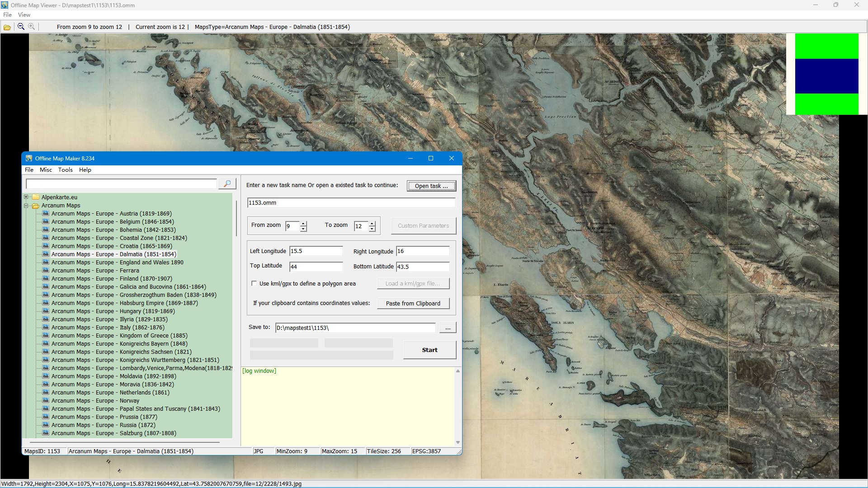Click the Bottom Latitude input field

[x=423, y=267]
